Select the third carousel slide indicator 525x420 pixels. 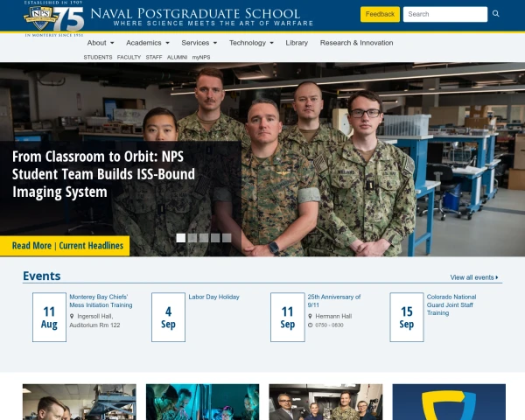pos(204,238)
